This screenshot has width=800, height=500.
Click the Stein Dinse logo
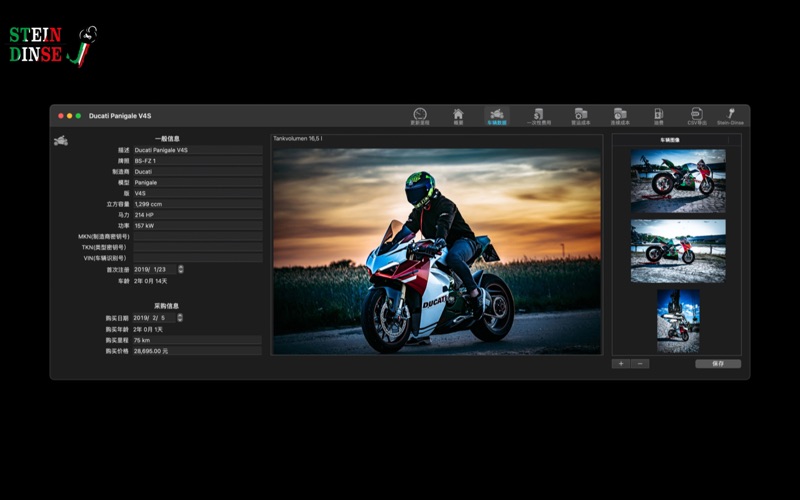(53, 46)
